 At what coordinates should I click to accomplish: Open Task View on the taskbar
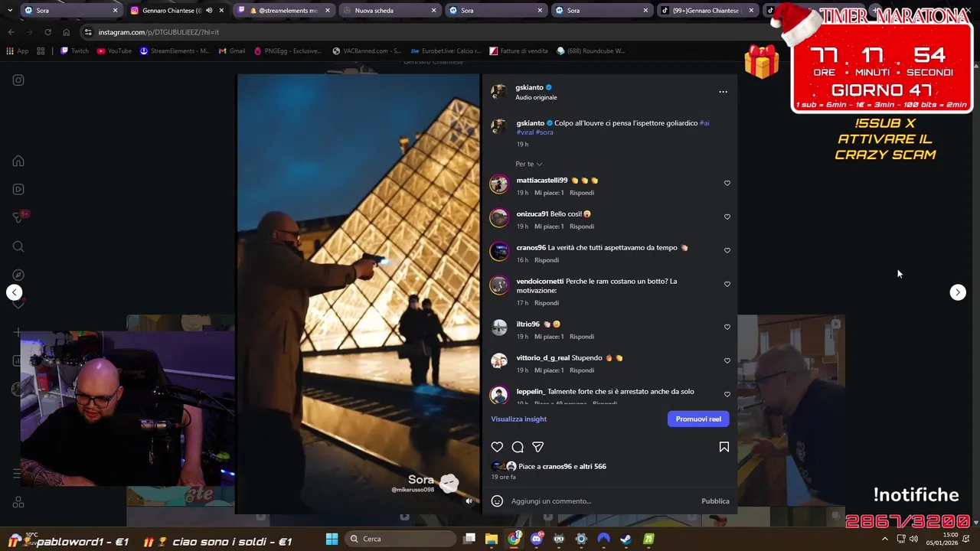tap(469, 539)
